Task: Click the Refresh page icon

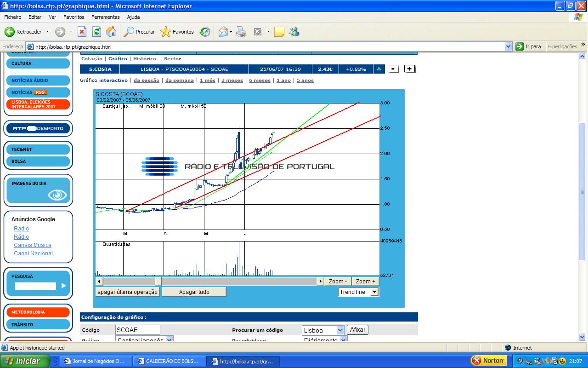Action: tap(96, 32)
